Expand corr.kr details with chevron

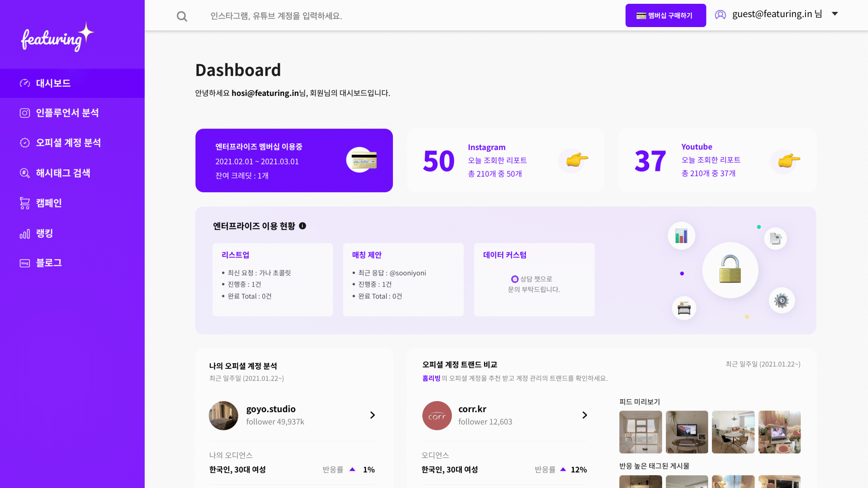coord(585,415)
